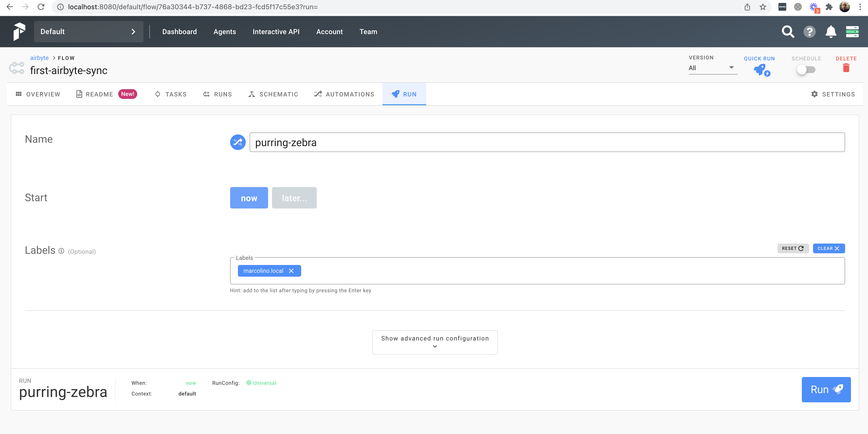Randomize the run name with the shuffle icon
This screenshot has width=868, height=434.
(237, 142)
